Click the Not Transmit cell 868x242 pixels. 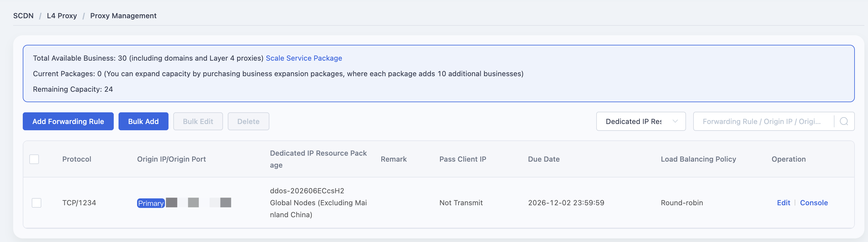point(461,203)
